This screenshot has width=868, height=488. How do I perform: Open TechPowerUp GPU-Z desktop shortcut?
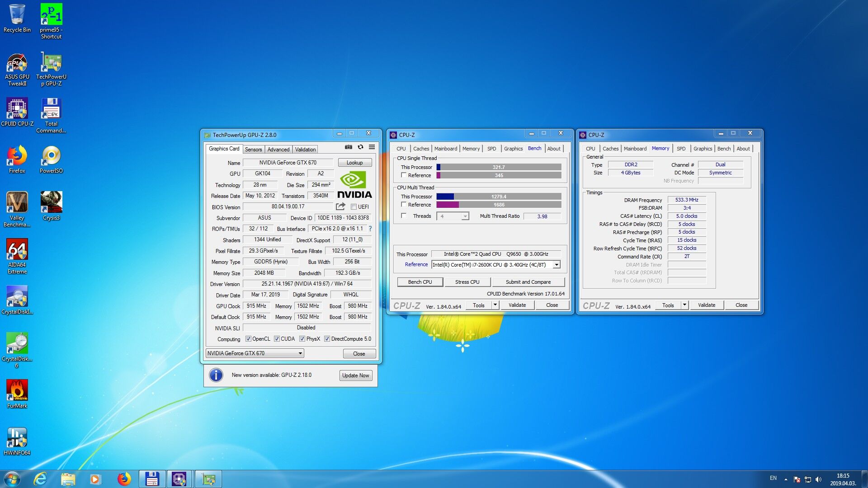(x=51, y=69)
